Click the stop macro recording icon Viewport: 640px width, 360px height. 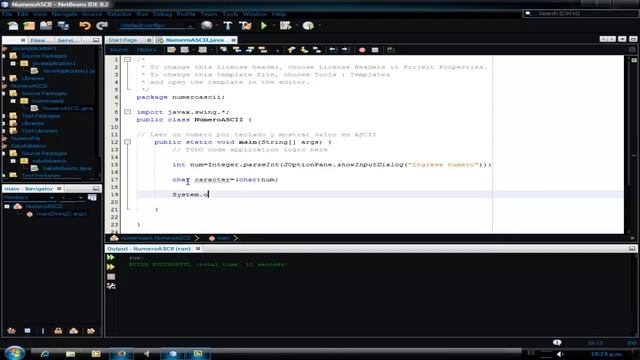375,50
